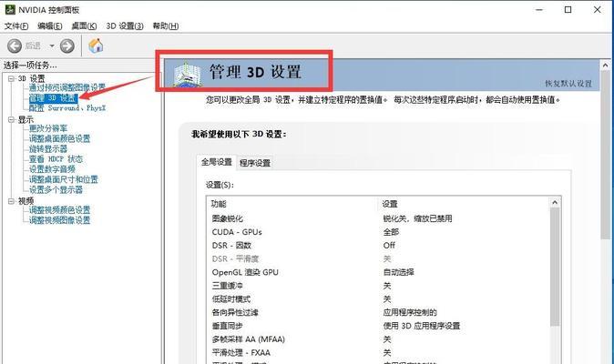Open 查看 HDCP 状态 task
Image resolution: width=614 pixels, height=364 pixels.
pos(56,159)
